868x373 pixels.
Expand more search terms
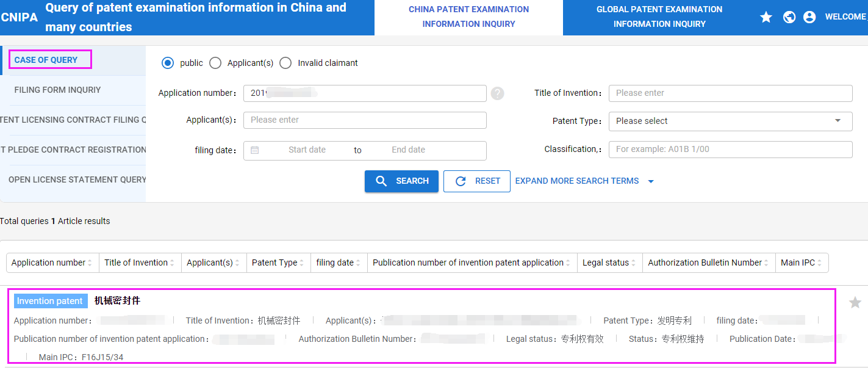tap(584, 181)
